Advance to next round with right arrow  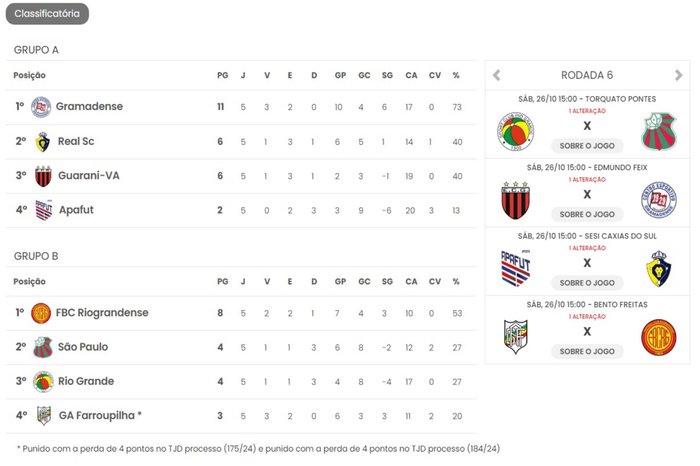(x=679, y=75)
